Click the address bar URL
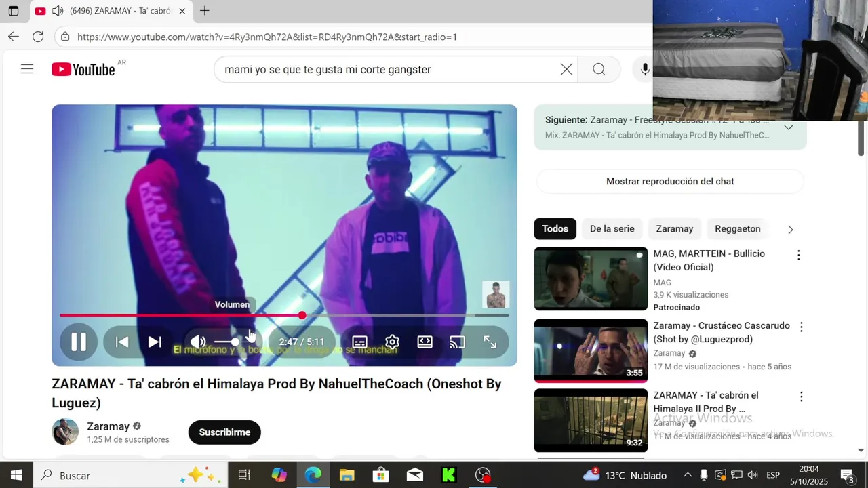 click(x=267, y=37)
